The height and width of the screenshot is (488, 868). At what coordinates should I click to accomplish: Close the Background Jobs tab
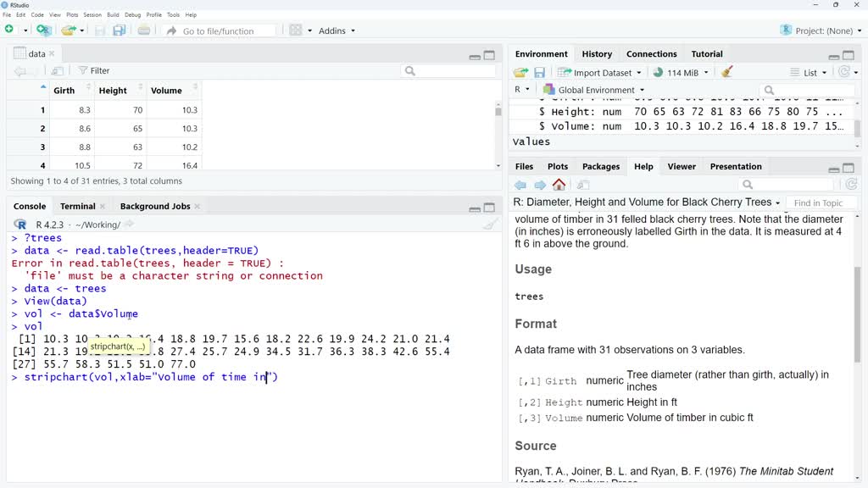point(197,207)
